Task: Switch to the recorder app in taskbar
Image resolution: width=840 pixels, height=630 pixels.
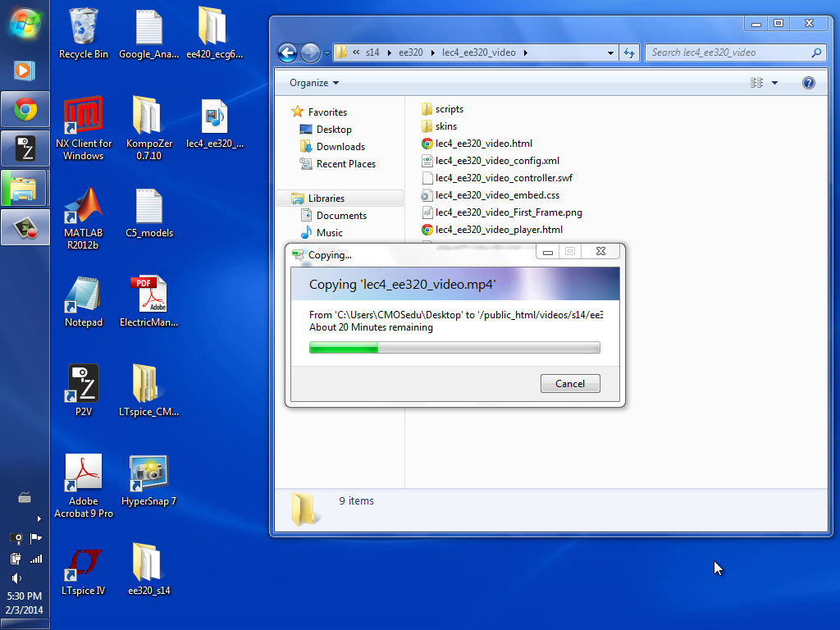Action: point(25,227)
